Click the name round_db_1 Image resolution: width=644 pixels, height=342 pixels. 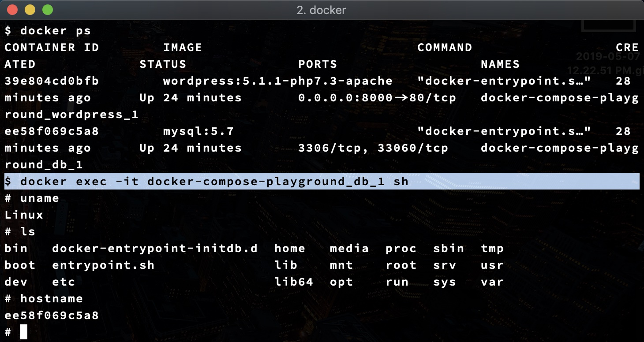tap(44, 165)
